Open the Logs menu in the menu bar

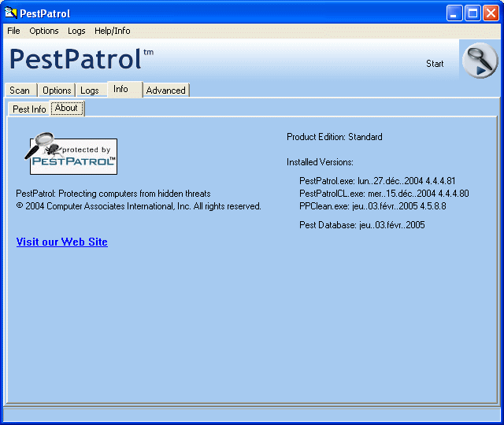tap(76, 31)
